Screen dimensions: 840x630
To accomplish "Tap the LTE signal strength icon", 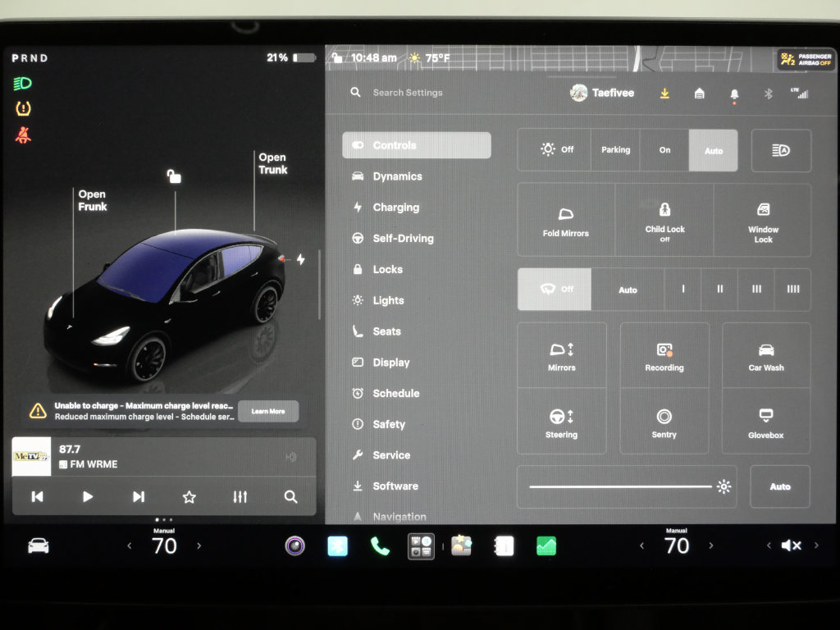I will [x=799, y=94].
